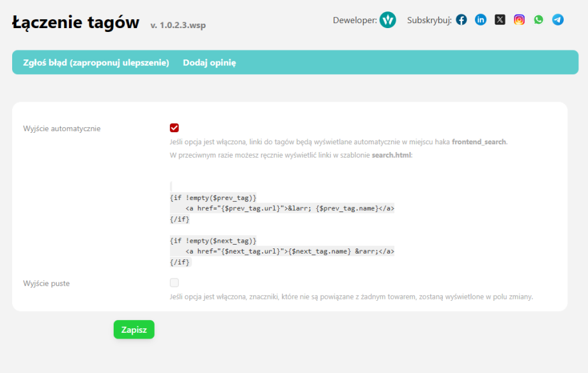Open the Facebook subscribe icon
The image size is (588, 373).
pos(461,20)
